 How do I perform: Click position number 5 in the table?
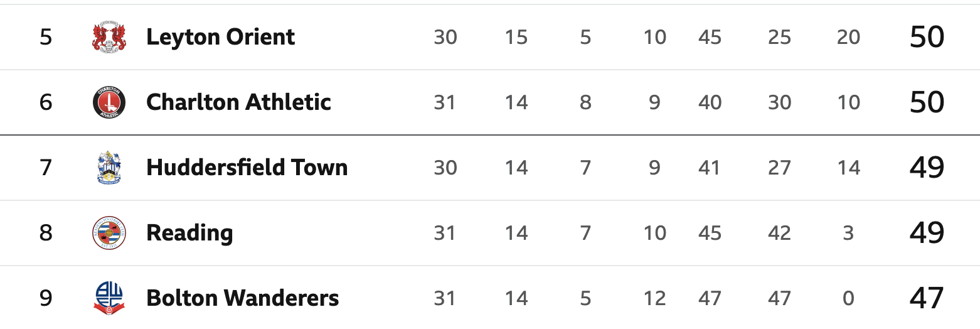point(46,38)
